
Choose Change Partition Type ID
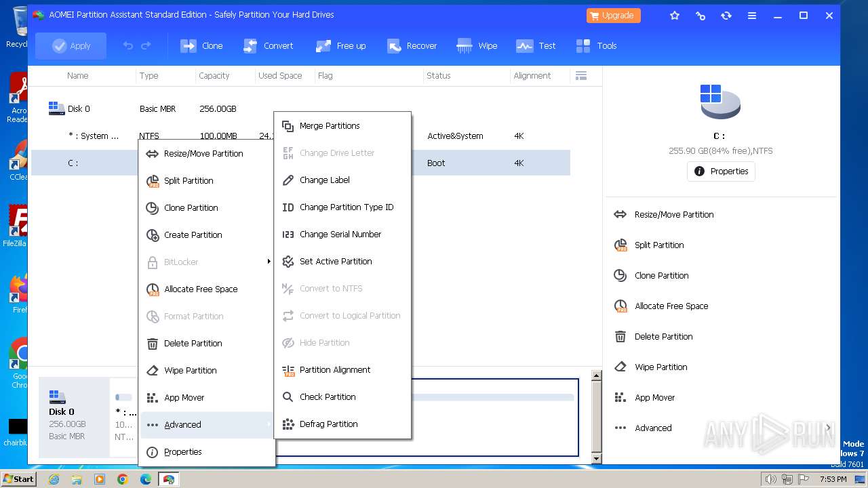[342, 207]
